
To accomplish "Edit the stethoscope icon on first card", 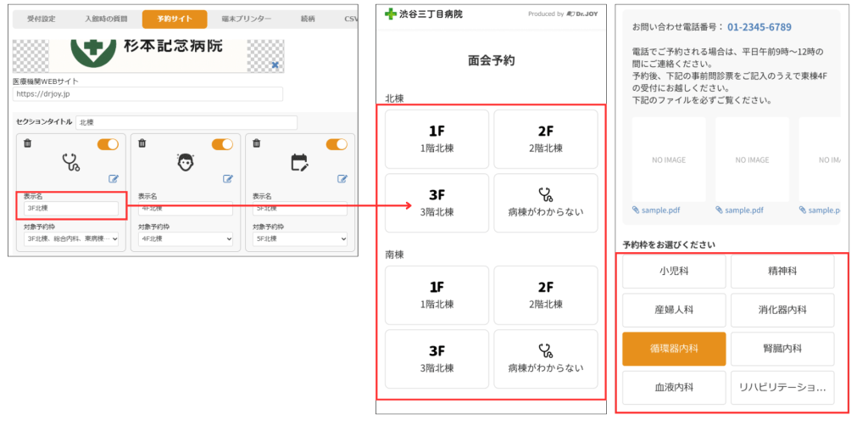I will click(114, 178).
